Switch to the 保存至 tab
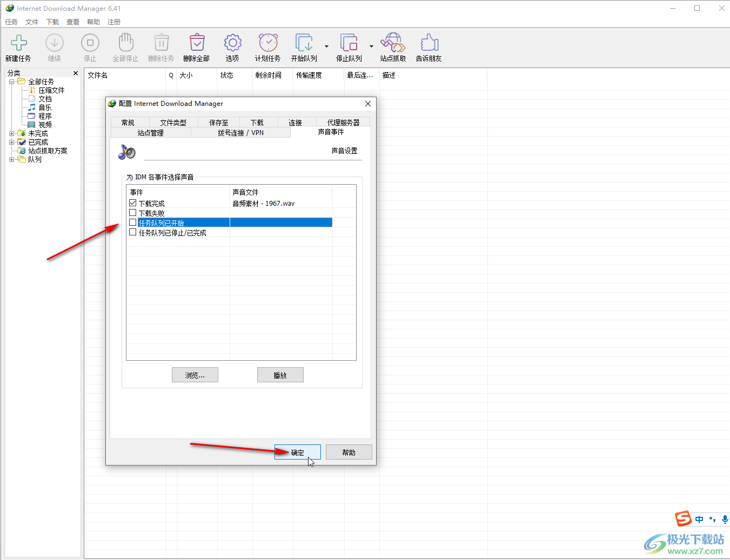The width and height of the screenshot is (730, 560). click(x=219, y=123)
